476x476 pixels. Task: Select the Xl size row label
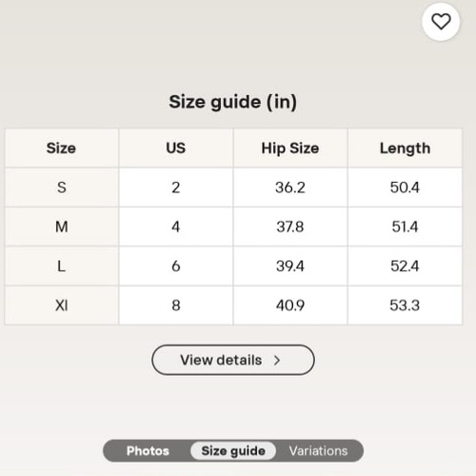coord(62,306)
